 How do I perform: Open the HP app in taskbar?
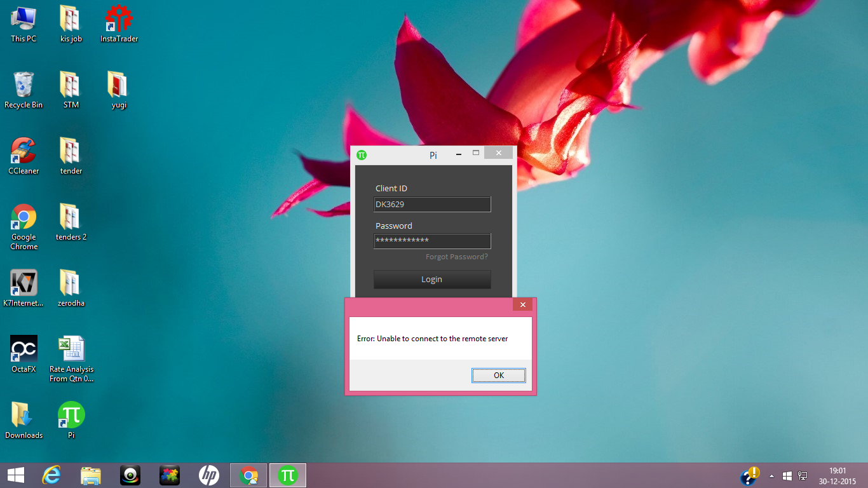point(209,475)
